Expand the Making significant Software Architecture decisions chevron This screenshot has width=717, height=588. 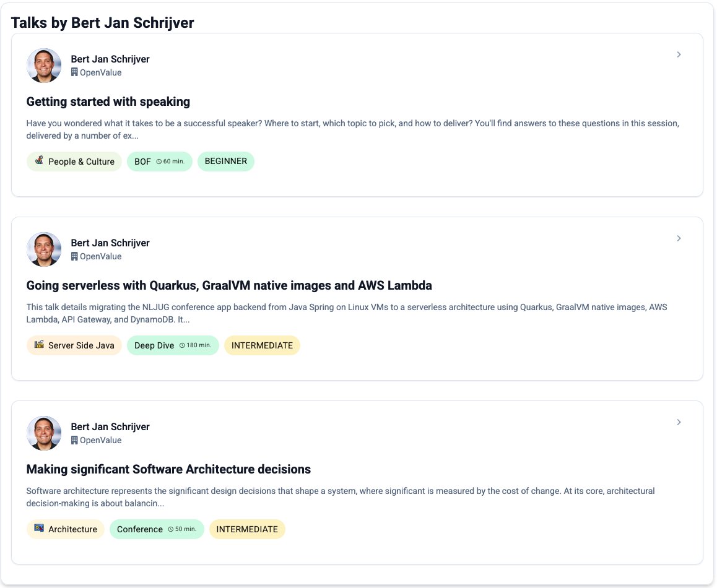click(x=679, y=422)
